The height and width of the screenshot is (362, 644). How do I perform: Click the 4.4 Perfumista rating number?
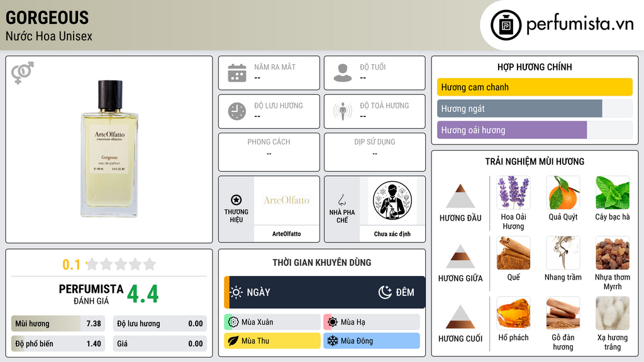[x=143, y=294]
